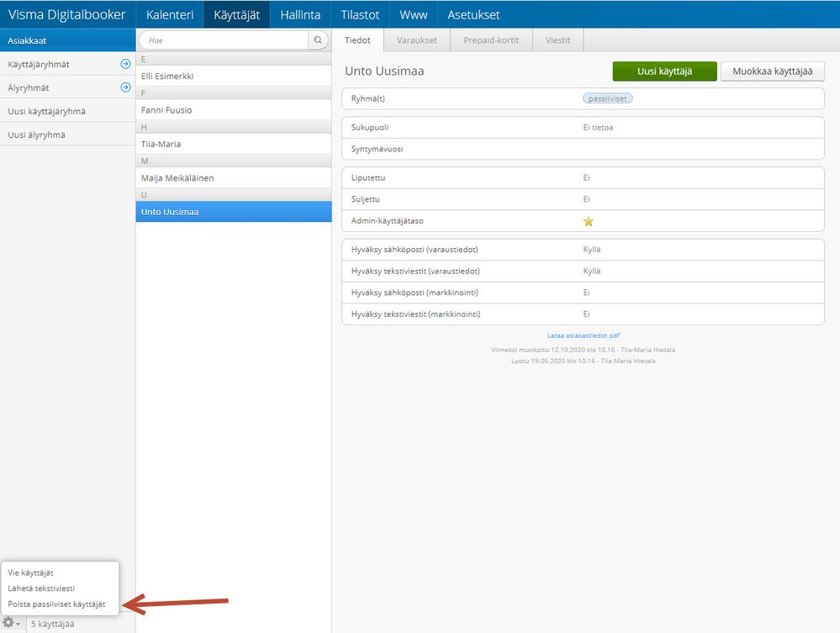Click the Suljettu row label
The image size is (840, 633).
coord(366,199)
